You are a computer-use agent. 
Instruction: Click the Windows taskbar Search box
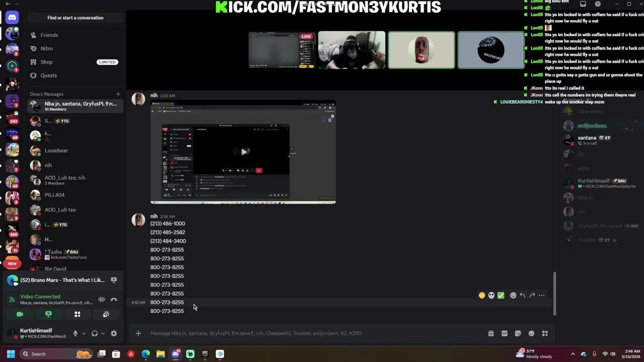(56, 354)
